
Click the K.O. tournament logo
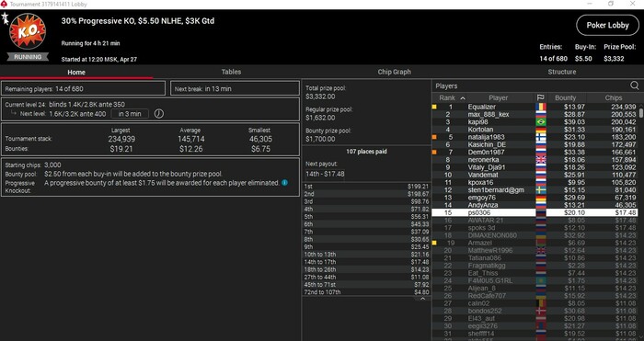[28, 31]
